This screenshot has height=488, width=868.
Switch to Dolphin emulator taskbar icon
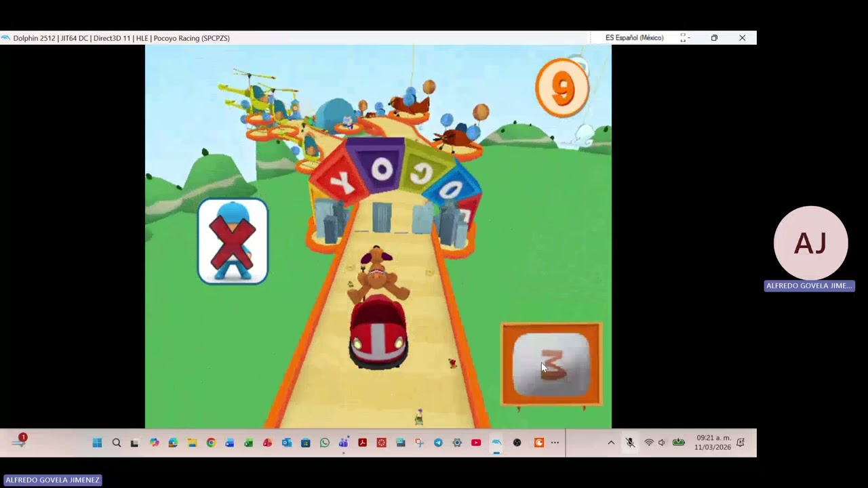click(497, 443)
